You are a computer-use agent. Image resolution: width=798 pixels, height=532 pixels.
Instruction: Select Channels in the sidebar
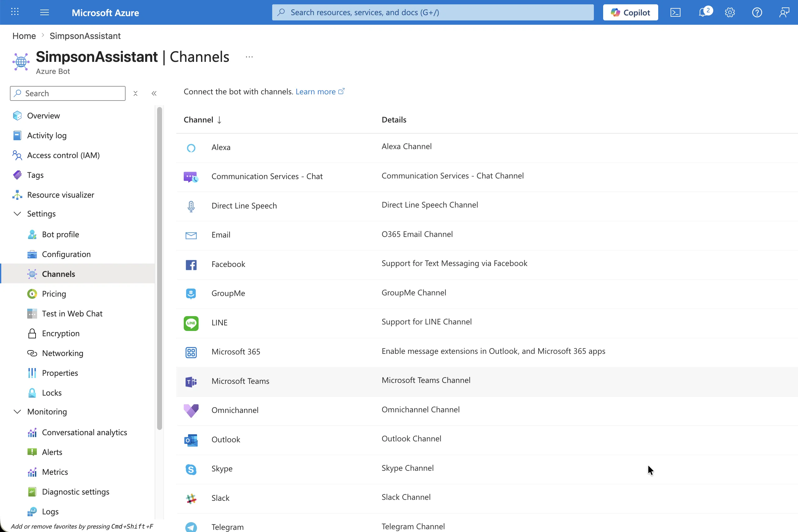click(x=77, y=274)
